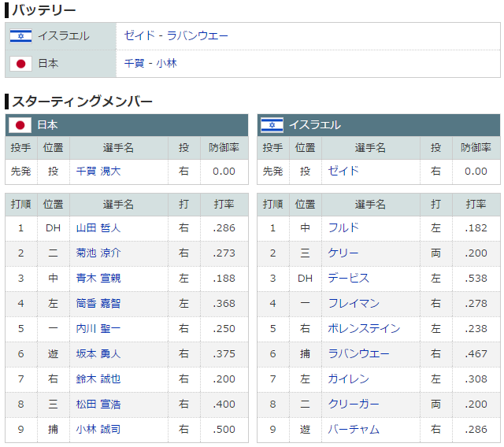Click batting average .538 for デービス
Screen dimensions: 504x447
point(476,278)
